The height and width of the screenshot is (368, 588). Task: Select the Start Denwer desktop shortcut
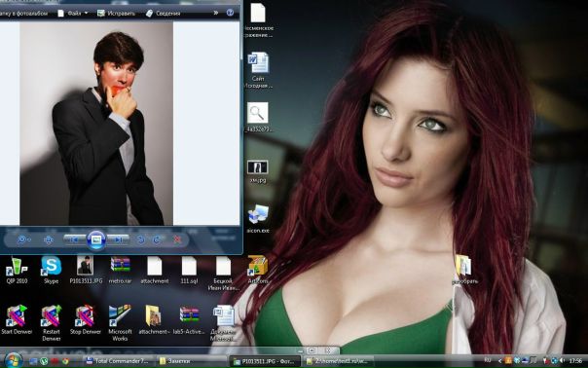pos(17,320)
